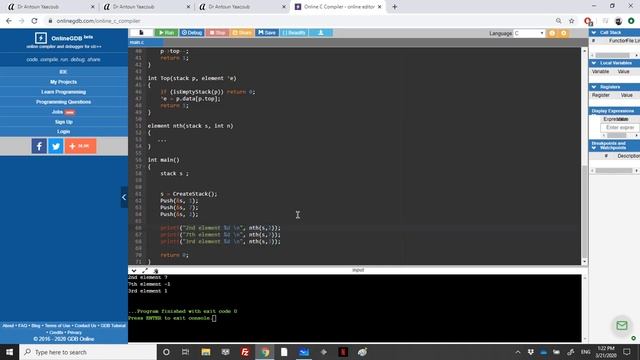This screenshot has height=360, width=640.
Task: Open FileZilla on taskbar
Action: point(245,352)
